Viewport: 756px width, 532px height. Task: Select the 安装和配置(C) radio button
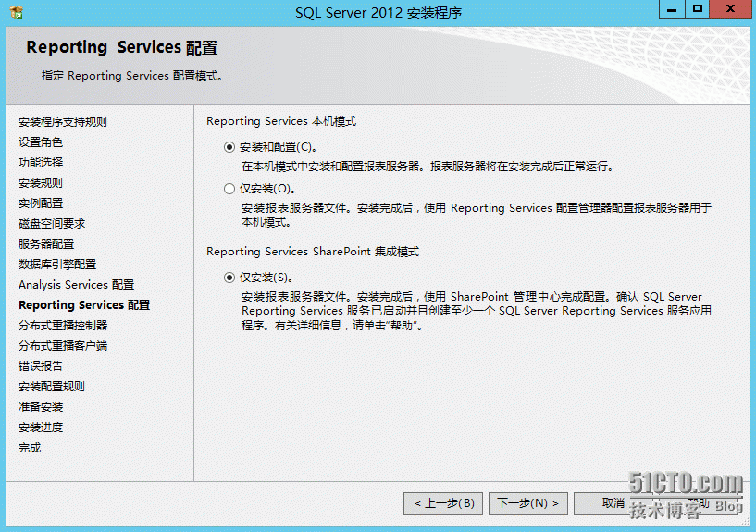coord(229,147)
